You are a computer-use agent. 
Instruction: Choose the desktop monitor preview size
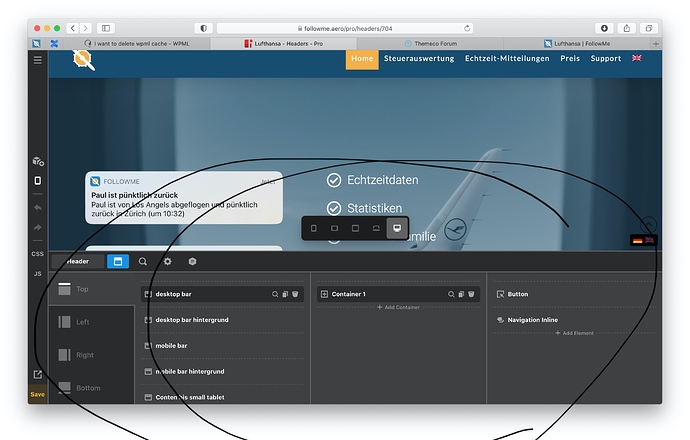[x=397, y=228]
